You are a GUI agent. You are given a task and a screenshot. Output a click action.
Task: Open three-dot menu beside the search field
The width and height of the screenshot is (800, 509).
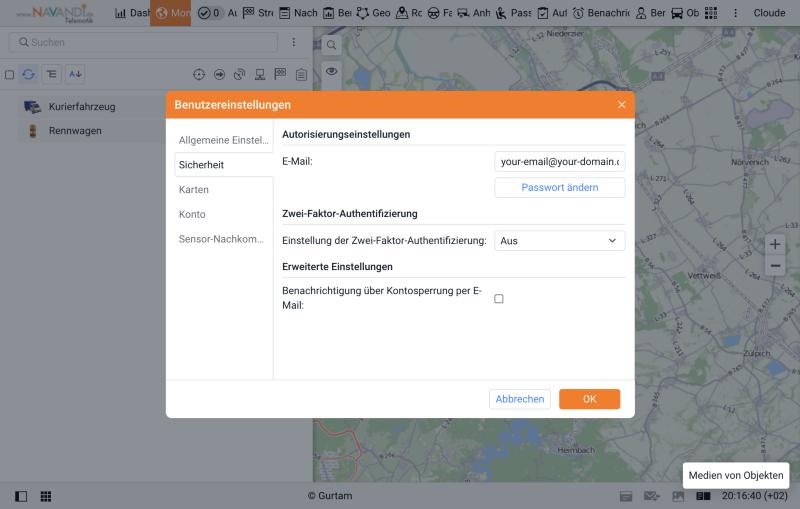294,42
